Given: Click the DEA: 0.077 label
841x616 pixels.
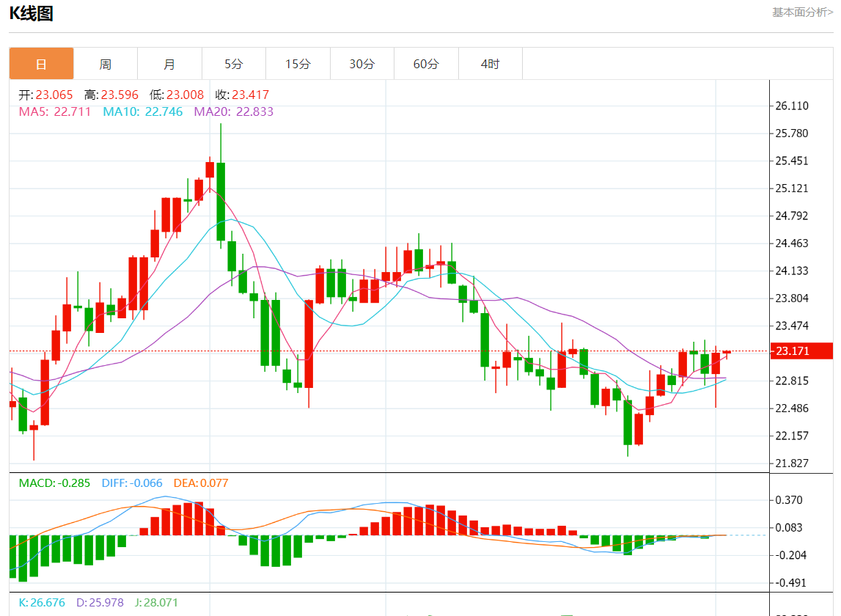Looking at the screenshot, I should click(x=201, y=483).
